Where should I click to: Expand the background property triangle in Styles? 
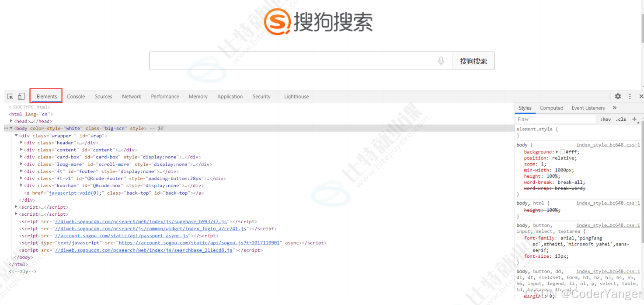pyautogui.click(x=557, y=152)
